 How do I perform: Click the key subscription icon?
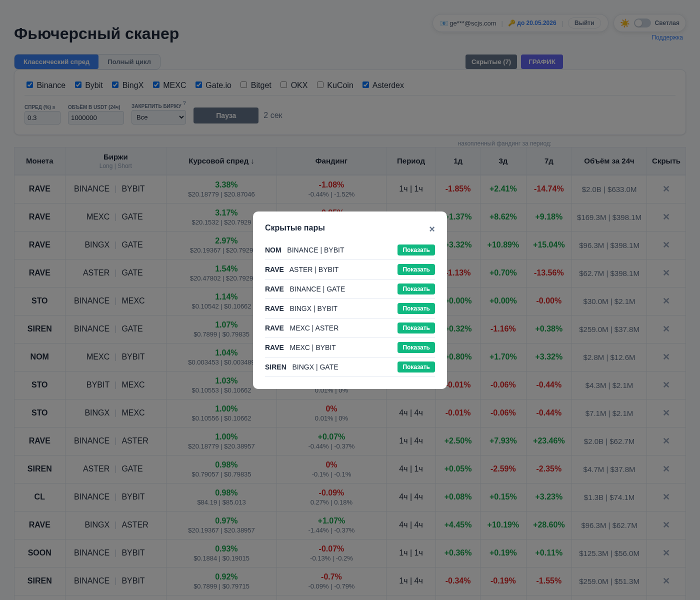[x=511, y=23]
